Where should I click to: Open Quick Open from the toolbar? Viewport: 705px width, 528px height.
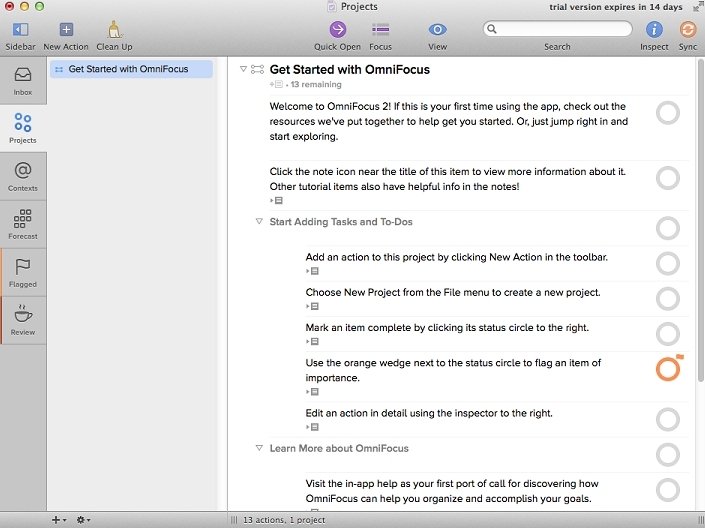(x=337, y=30)
